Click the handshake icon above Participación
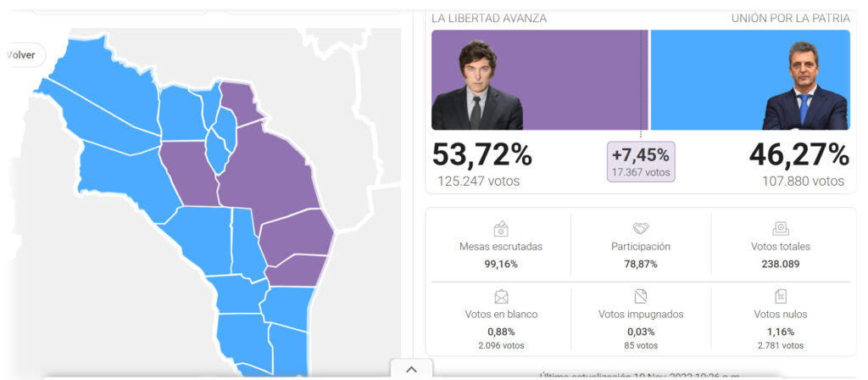 point(641,228)
